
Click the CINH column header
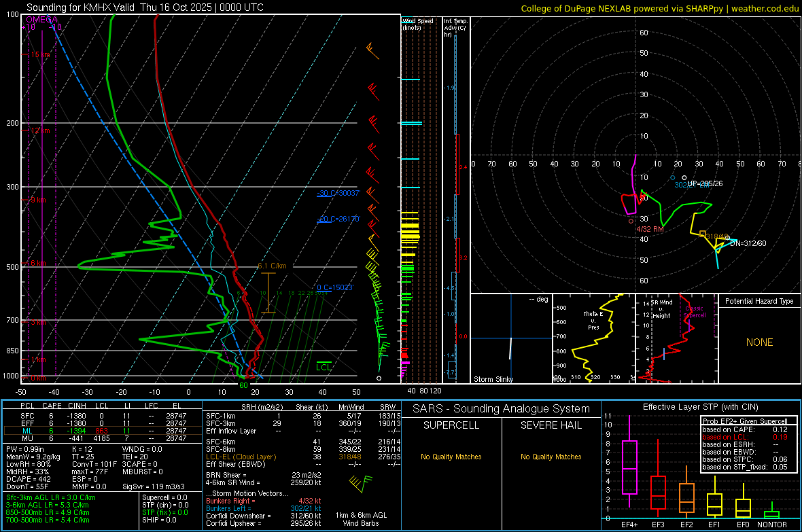pos(77,406)
